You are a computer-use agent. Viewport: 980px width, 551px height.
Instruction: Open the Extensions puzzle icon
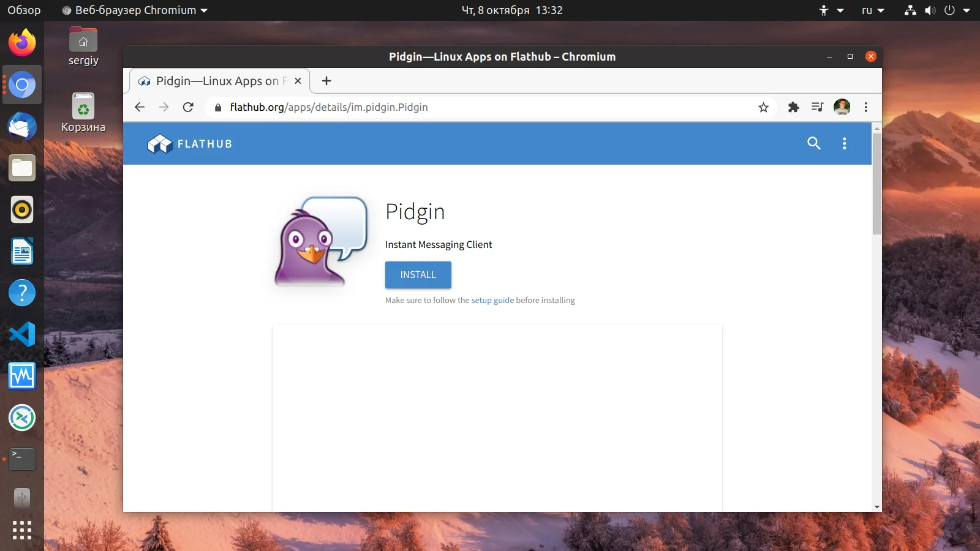click(793, 107)
